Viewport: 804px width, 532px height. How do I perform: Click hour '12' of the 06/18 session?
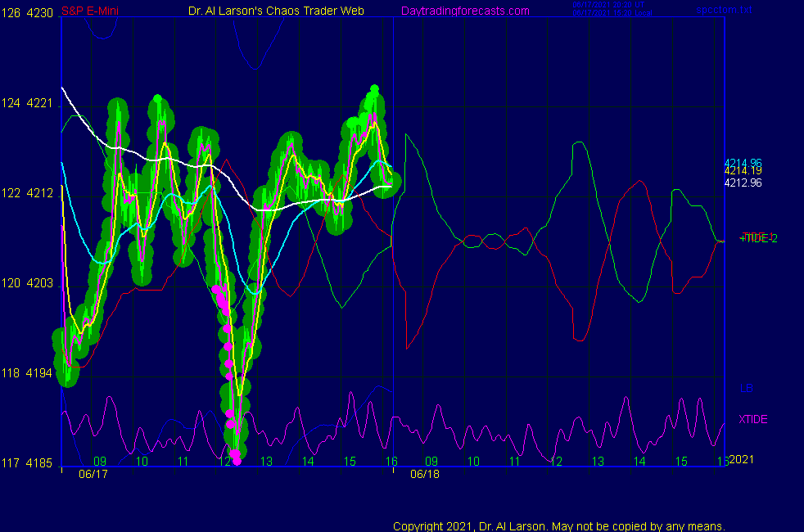557,462
